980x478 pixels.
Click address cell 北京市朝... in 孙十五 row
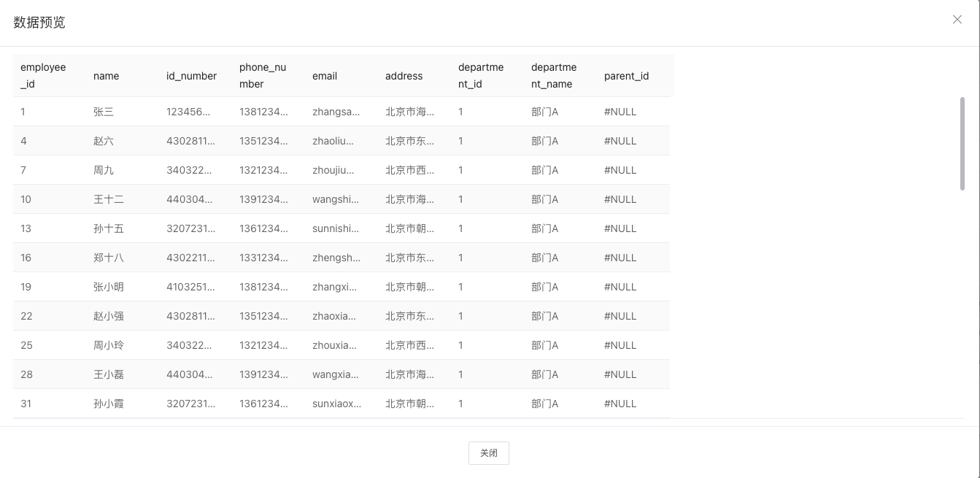click(410, 228)
